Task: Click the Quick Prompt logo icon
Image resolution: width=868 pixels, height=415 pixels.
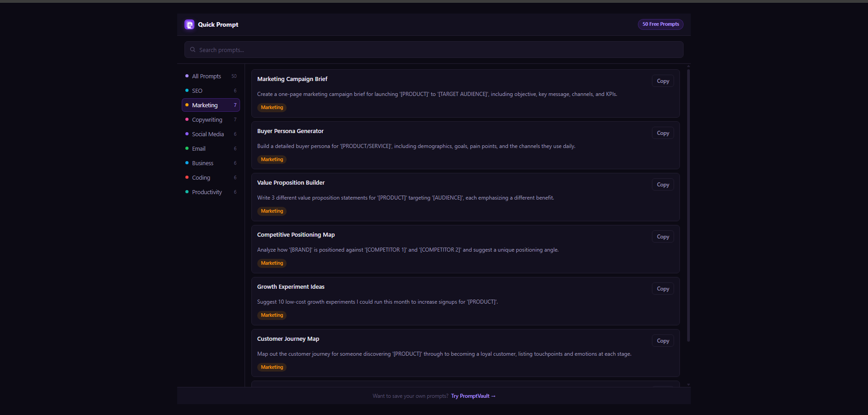Action: (x=189, y=24)
